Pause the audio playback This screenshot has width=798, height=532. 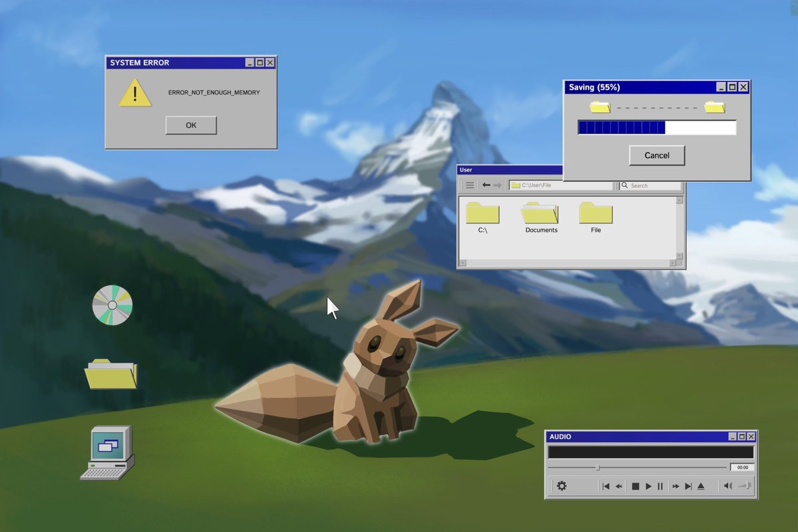660,486
